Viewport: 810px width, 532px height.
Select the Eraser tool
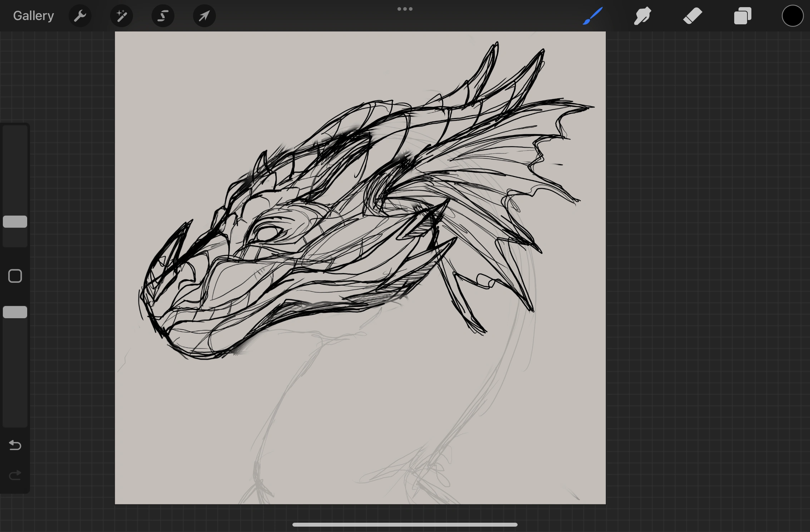pos(692,16)
